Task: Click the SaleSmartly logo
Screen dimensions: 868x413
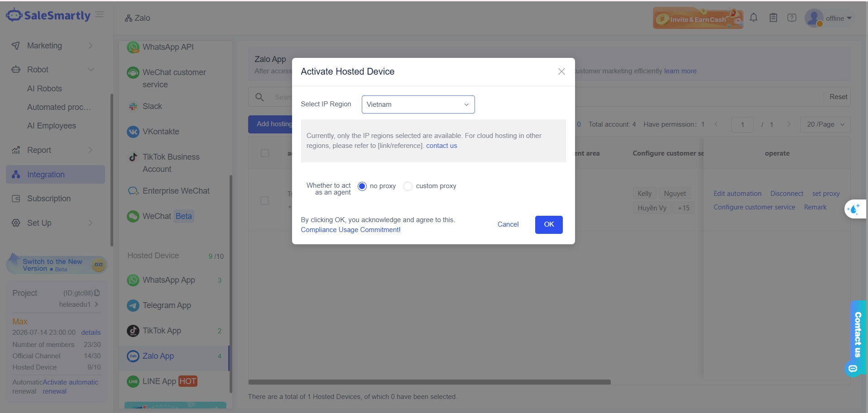Action: coord(48,15)
